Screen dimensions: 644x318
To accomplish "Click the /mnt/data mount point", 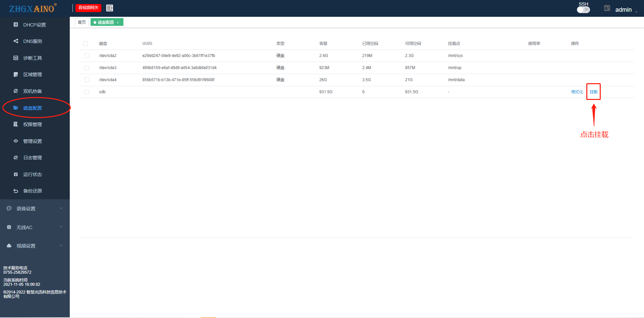I will coord(457,80).
